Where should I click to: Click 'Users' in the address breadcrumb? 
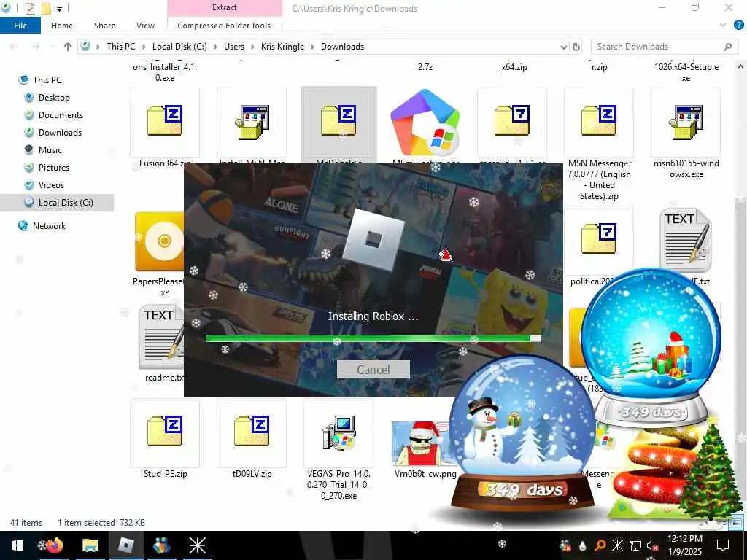[234, 47]
